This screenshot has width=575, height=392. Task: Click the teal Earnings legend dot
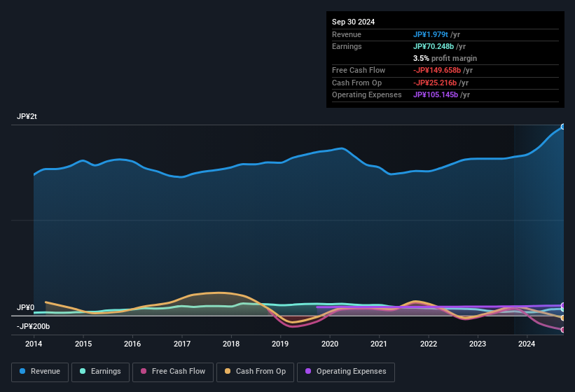(83, 371)
